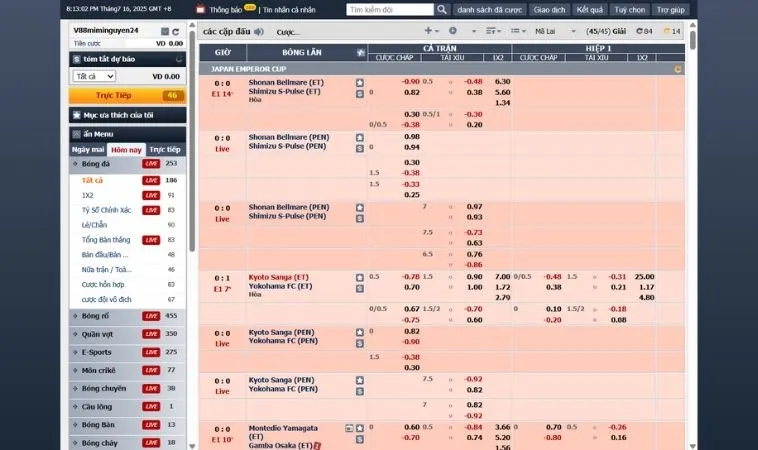
Task: Expand the Bóng chuyền category
Action: point(128,389)
